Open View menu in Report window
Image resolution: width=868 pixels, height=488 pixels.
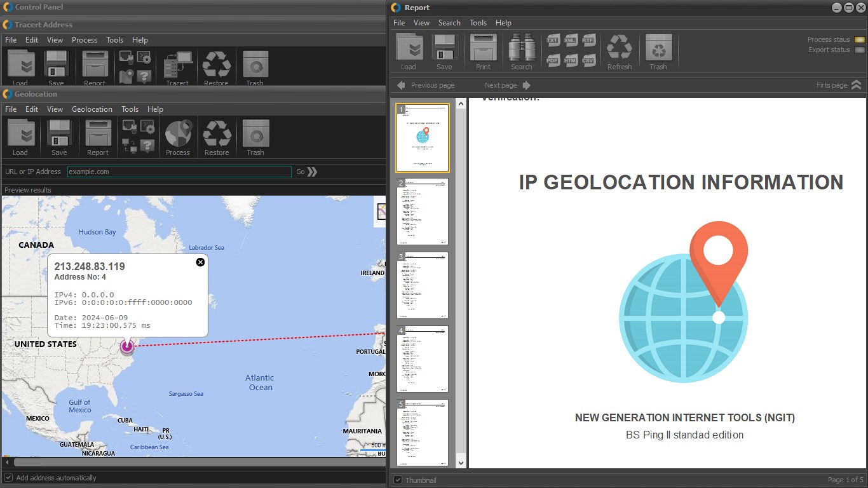point(421,23)
